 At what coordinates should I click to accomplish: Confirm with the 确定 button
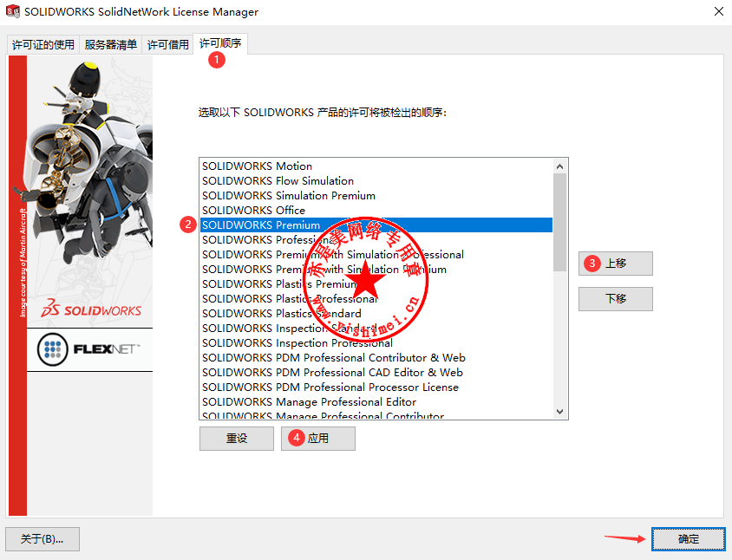coord(689,539)
